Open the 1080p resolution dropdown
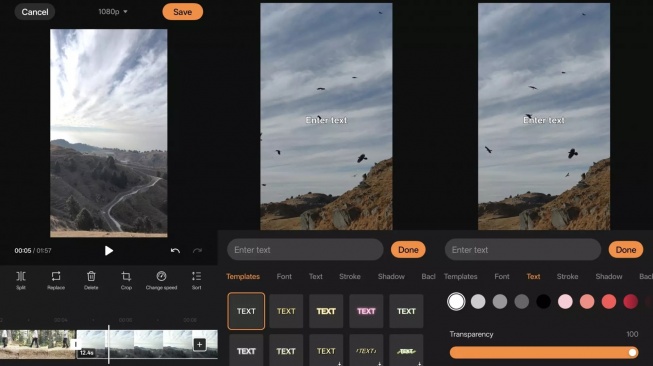Screen dimensions: 653x366 [113, 12]
